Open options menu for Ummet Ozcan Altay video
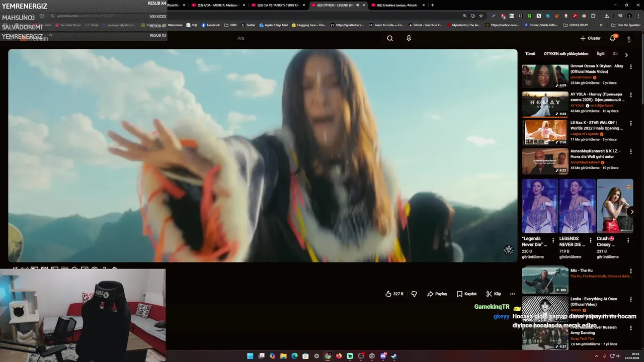The width and height of the screenshot is (644, 362). [631, 66]
